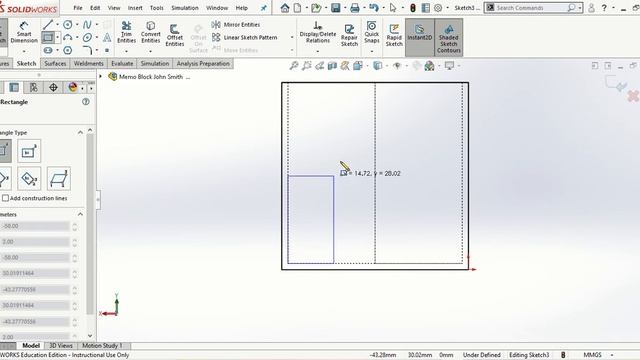Open the ConfigurationManager tab icon

pos(33,87)
